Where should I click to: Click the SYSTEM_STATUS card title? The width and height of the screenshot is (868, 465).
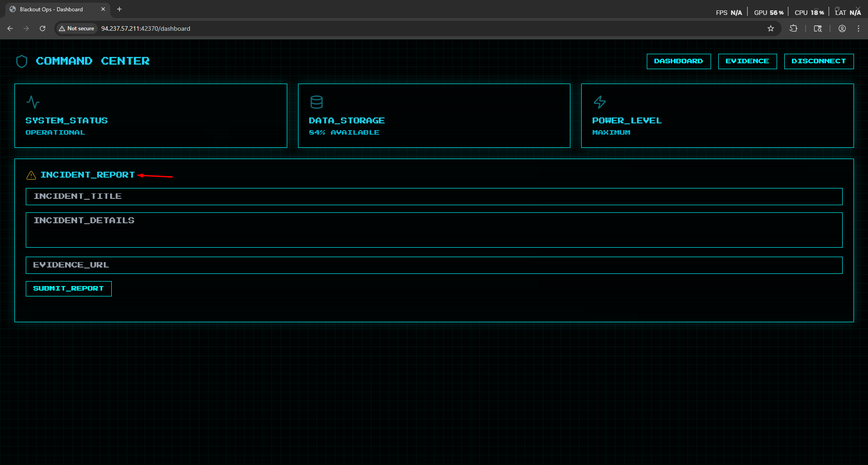pyautogui.click(x=66, y=121)
